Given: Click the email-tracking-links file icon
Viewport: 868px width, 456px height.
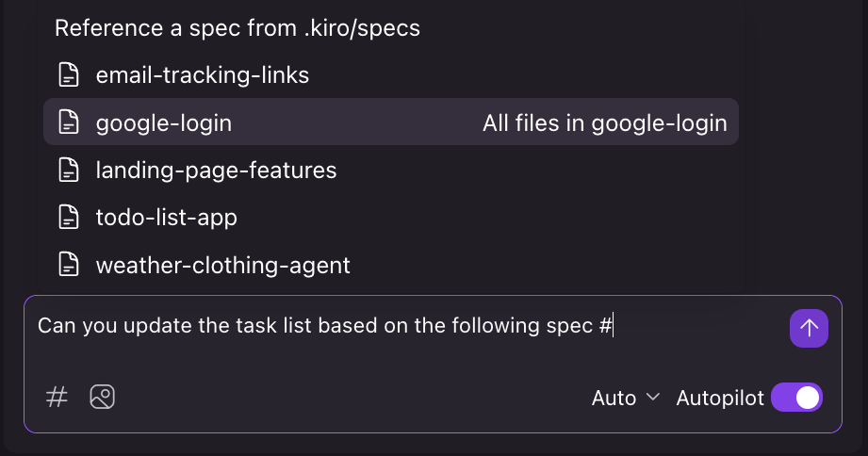Looking at the screenshot, I should (x=68, y=74).
